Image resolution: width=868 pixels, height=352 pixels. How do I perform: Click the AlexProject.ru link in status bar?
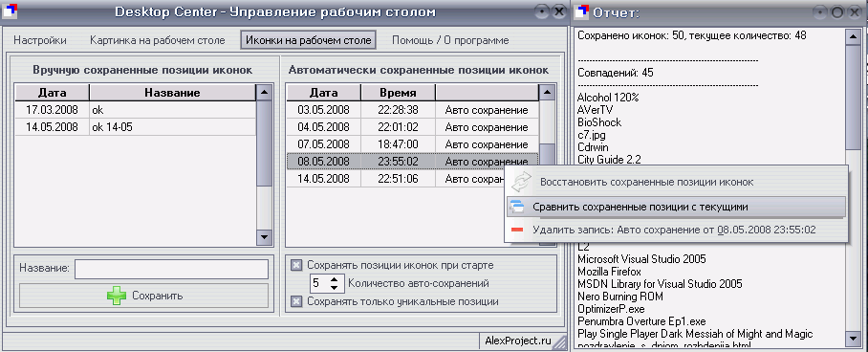(x=518, y=341)
